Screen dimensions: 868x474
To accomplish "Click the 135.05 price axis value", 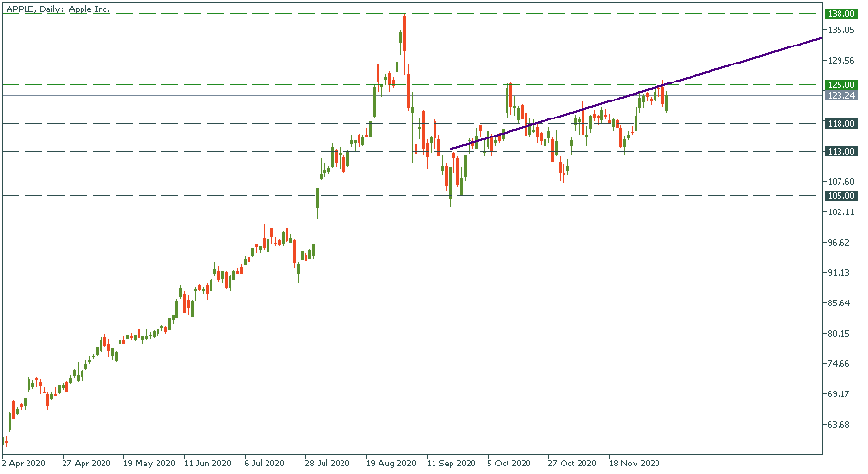I will (x=841, y=30).
